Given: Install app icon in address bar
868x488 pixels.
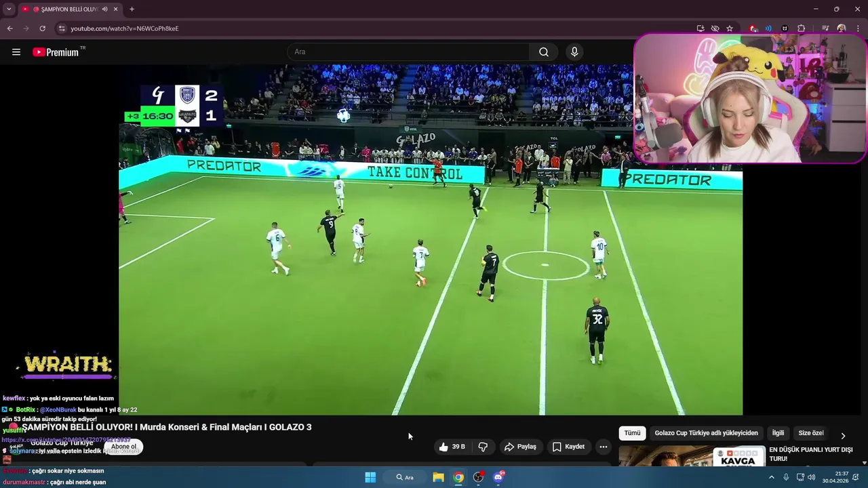Looking at the screenshot, I should tap(701, 28).
